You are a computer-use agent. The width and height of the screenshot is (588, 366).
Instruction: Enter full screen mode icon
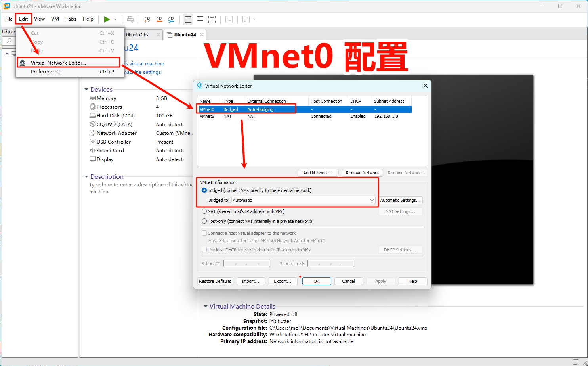212,19
